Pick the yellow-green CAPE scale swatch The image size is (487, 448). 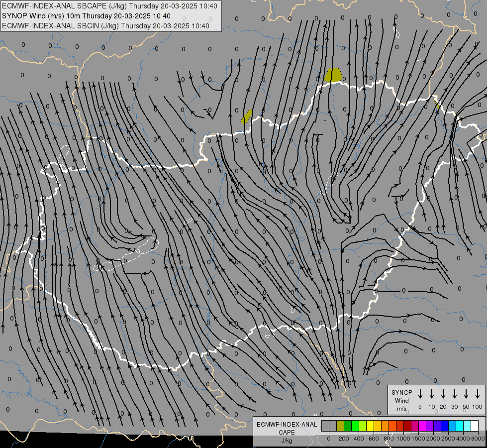click(x=363, y=426)
